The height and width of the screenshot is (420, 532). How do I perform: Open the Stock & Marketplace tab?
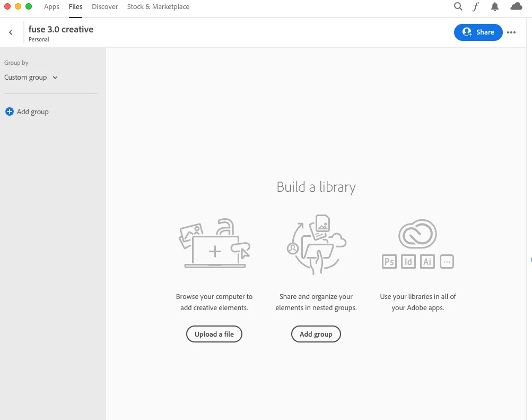click(x=158, y=7)
